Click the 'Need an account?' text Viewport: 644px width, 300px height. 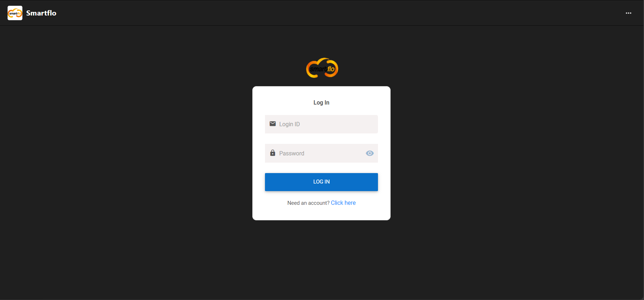[x=308, y=203]
